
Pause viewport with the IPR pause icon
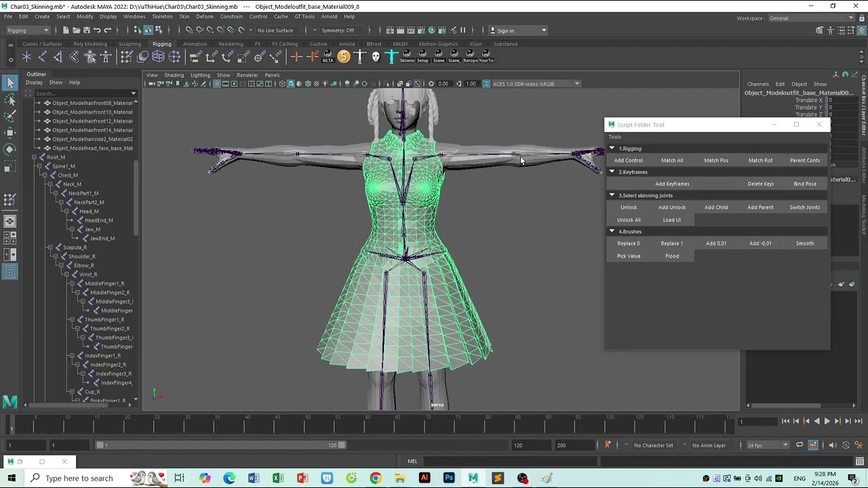463,30
